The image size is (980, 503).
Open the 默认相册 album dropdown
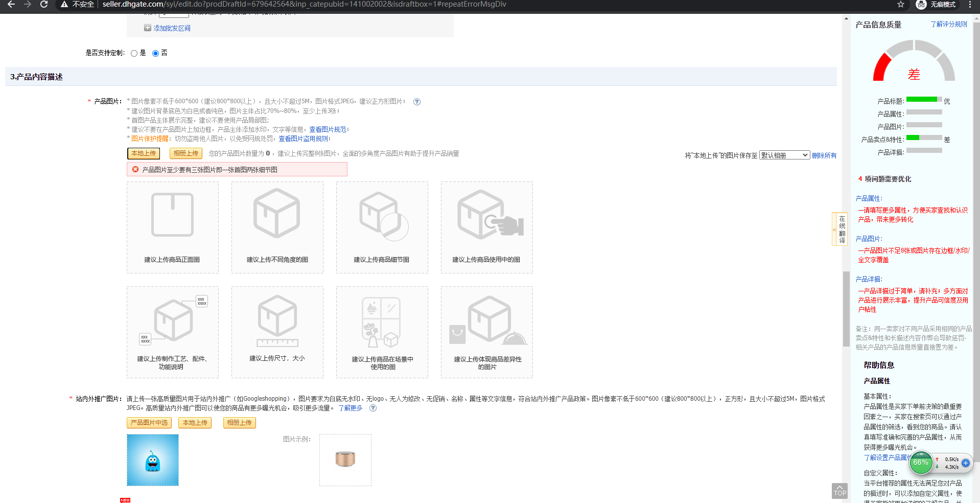(x=784, y=155)
